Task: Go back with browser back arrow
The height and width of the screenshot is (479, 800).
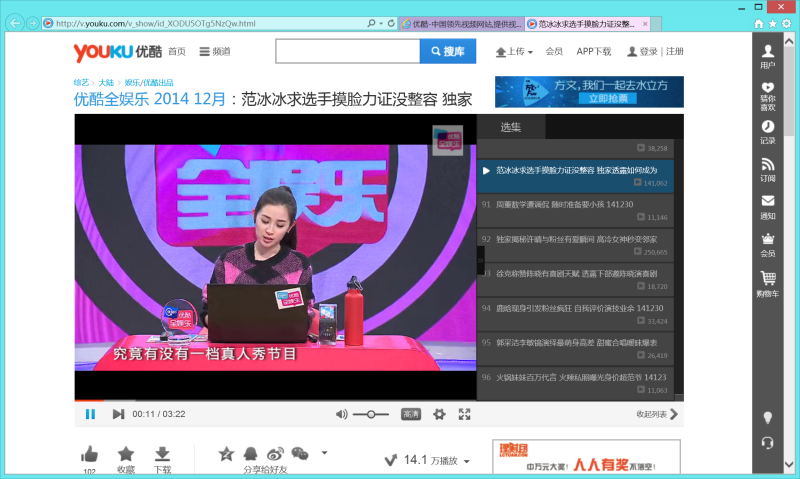Action: click(15, 23)
